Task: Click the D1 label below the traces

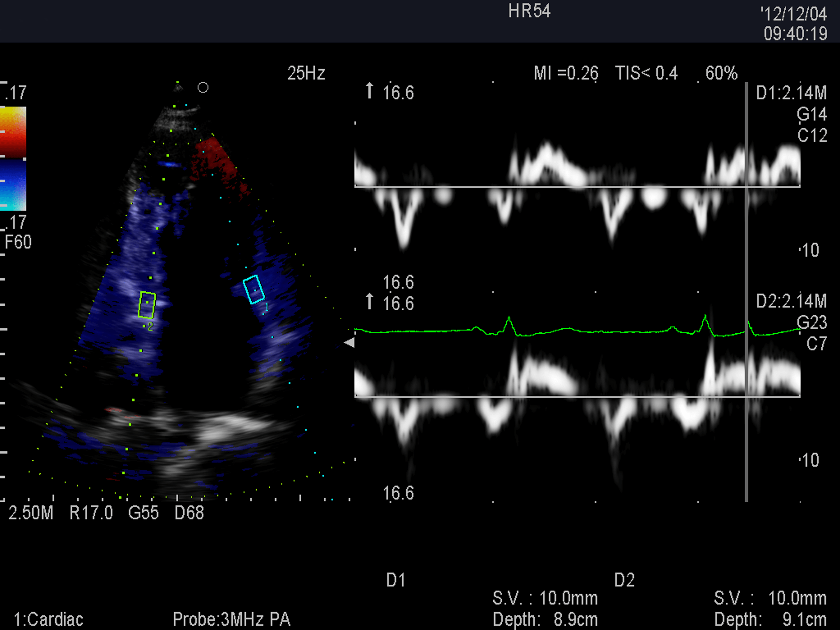Action: click(x=396, y=580)
